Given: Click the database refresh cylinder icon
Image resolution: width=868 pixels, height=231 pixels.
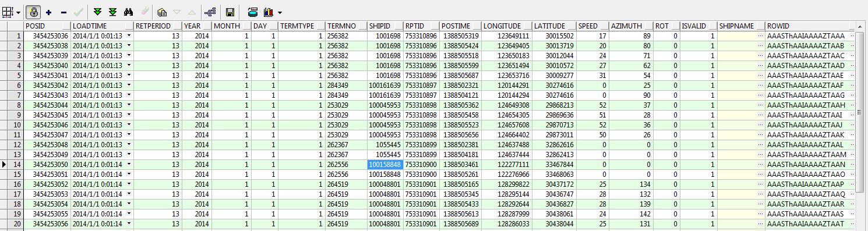Looking at the screenshot, I should tap(253, 12).
